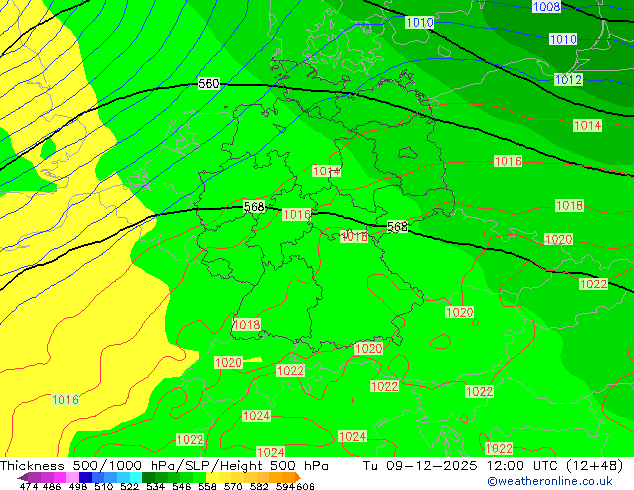The width and height of the screenshot is (634, 490).
Task: Click the yellow swatch above 558
Action: [212, 477]
